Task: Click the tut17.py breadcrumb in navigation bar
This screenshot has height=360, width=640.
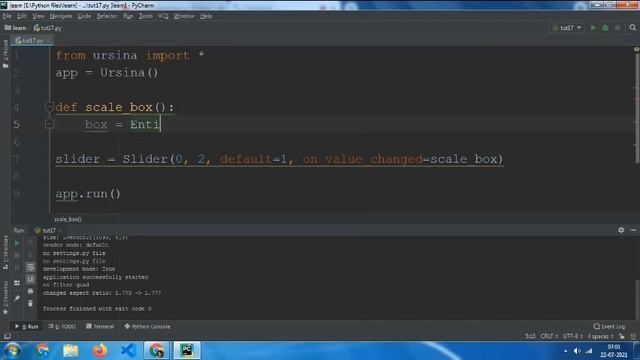Action: pos(47,28)
